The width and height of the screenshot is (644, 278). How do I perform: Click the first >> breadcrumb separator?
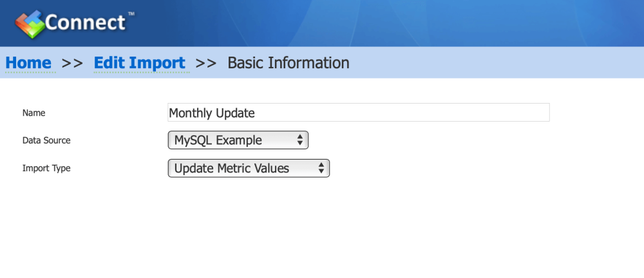[72, 63]
